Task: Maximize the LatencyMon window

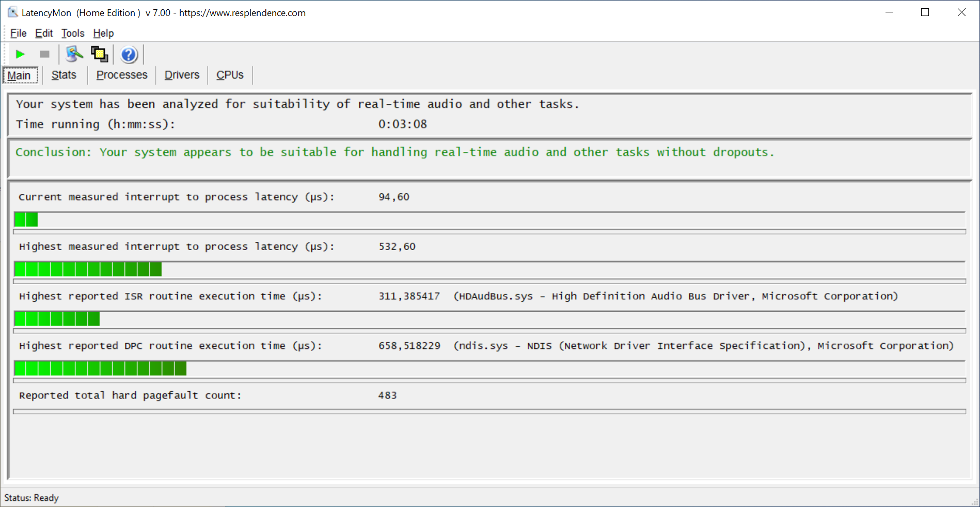Action: click(x=925, y=12)
